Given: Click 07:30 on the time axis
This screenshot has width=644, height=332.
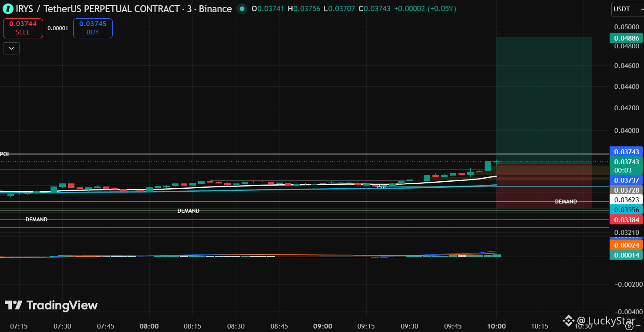Looking at the screenshot, I should pyautogui.click(x=62, y=326).
